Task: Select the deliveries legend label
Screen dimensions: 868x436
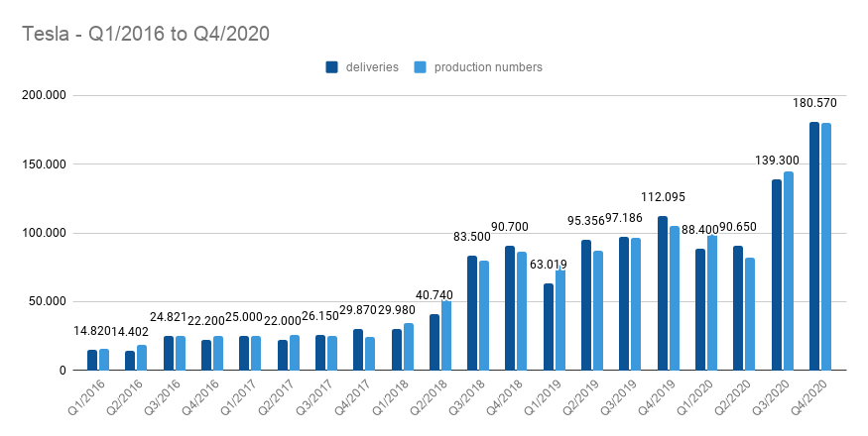Action: 372,67
